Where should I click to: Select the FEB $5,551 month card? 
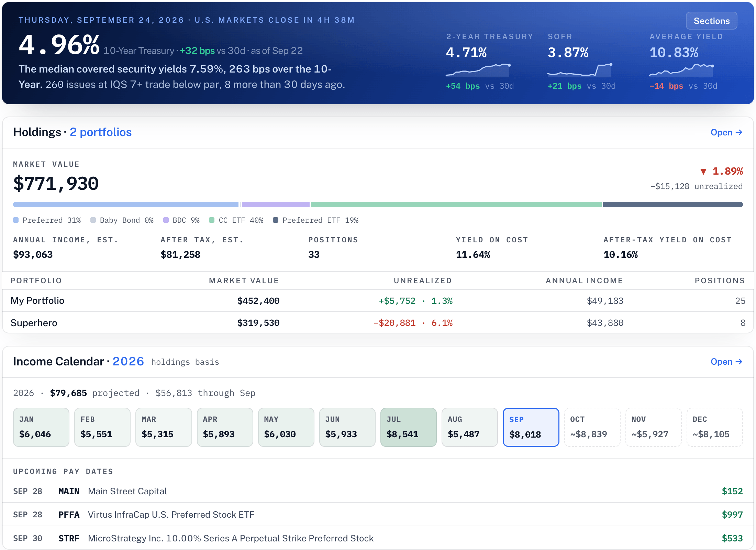tap(102, 427)
